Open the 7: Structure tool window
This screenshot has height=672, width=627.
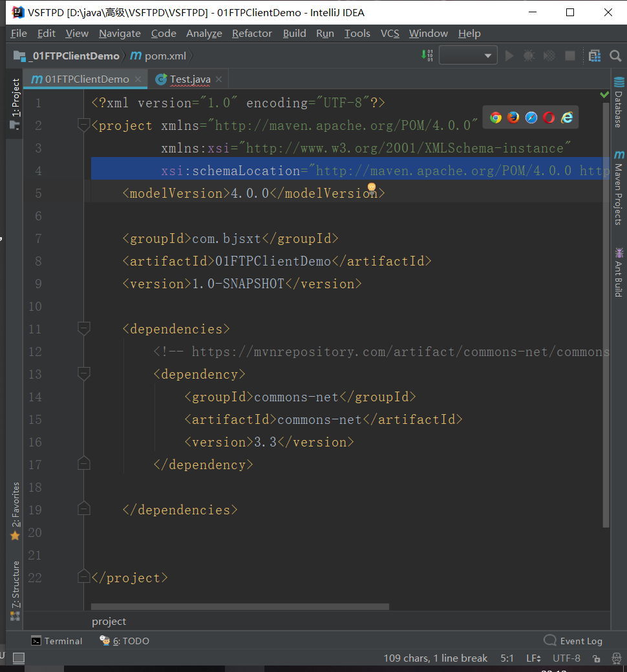coord(16,591)
